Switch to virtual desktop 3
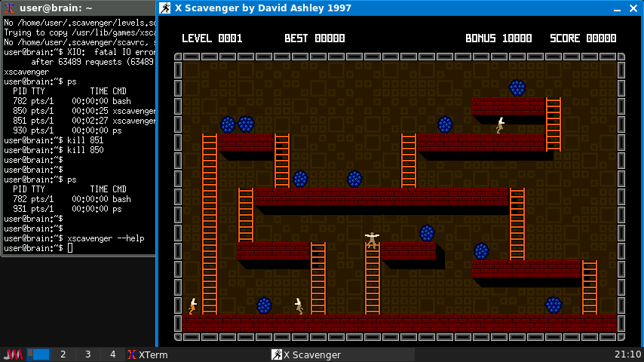644x362 pixels. point(87,354)
